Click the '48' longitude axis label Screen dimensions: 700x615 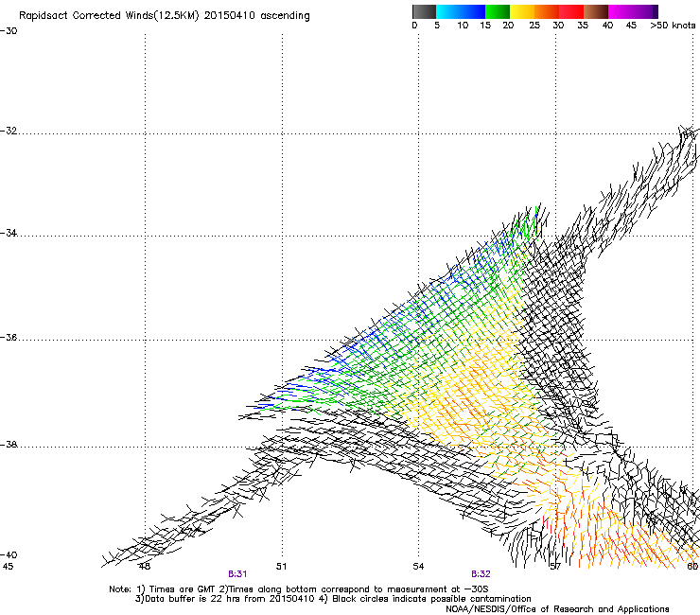point(144,567)
